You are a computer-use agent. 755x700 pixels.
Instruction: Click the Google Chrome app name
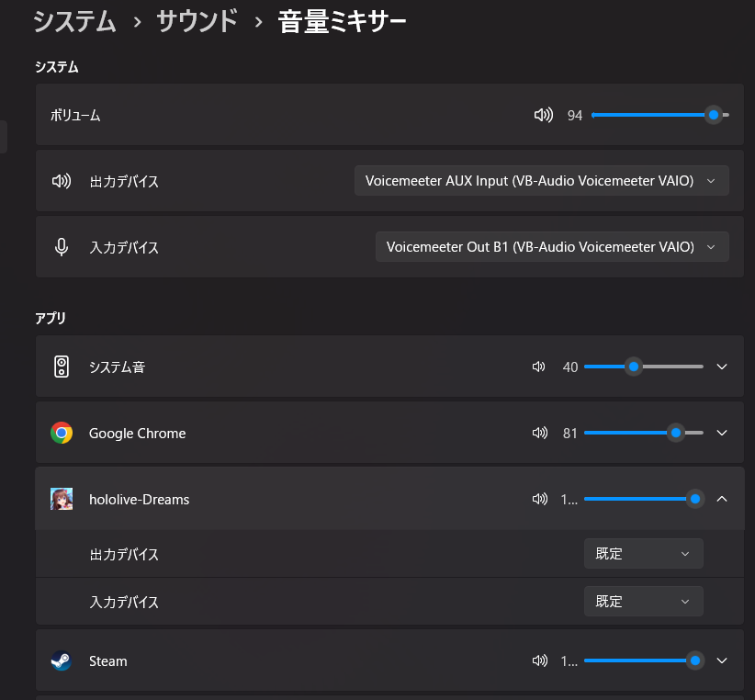[x=137, y=434]
